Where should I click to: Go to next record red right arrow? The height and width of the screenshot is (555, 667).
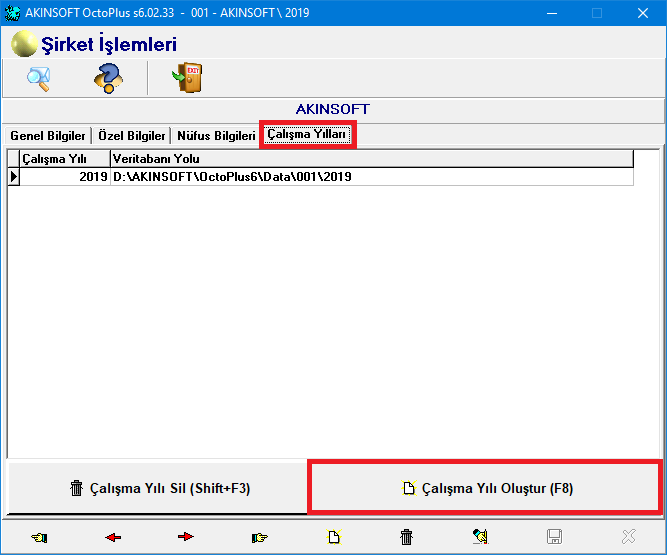[x=186, y=537]
